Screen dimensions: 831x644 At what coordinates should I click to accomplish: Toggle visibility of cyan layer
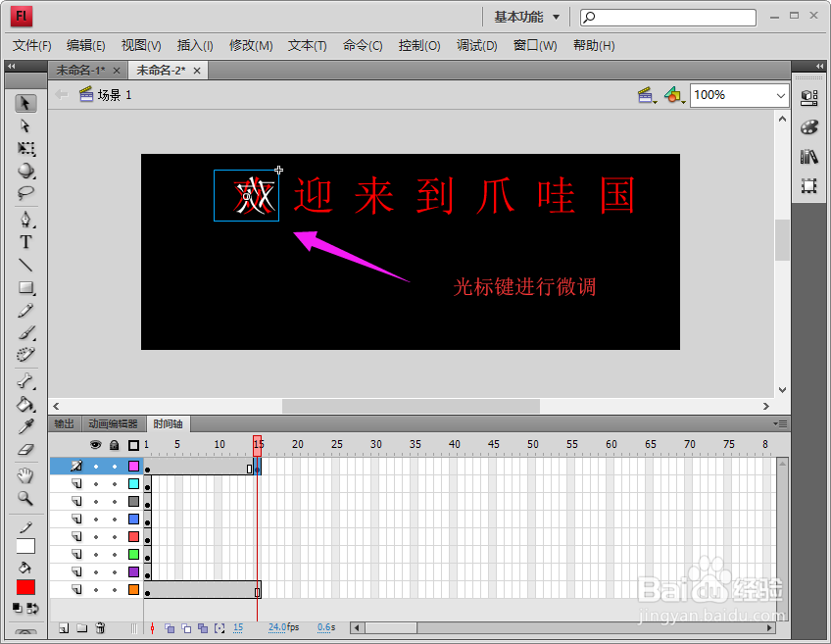coord(96,484)
